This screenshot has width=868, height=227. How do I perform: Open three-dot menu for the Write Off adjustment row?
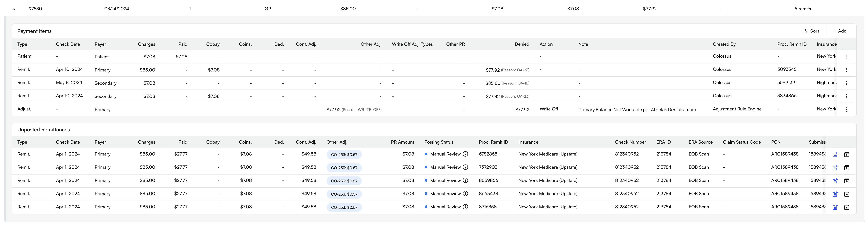coord(846,109)
